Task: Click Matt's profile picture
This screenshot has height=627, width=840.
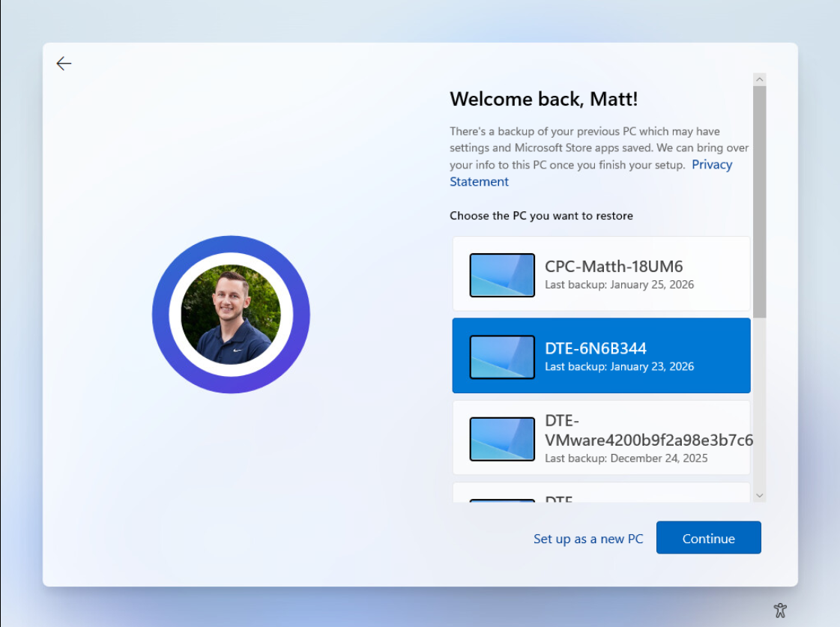Action: pos(231,315)
